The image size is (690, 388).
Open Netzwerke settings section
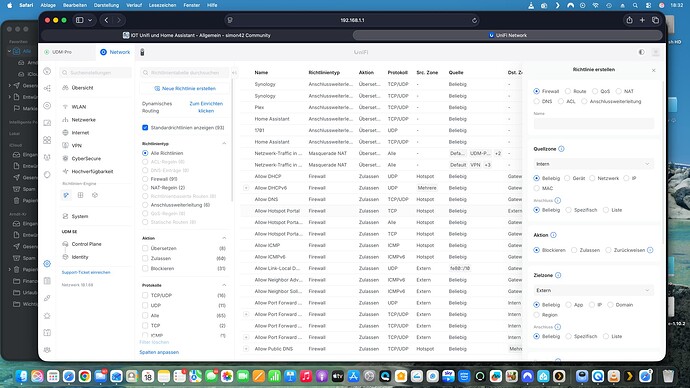click(84, 120)
